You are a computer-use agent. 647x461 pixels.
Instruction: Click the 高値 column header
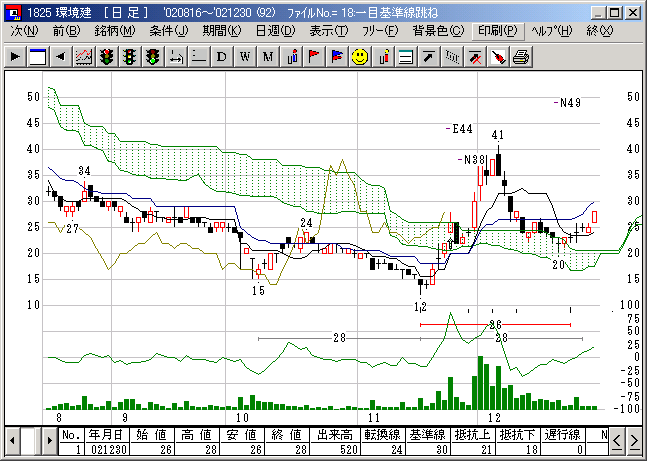pyautogui.click(x=197, y=435)
